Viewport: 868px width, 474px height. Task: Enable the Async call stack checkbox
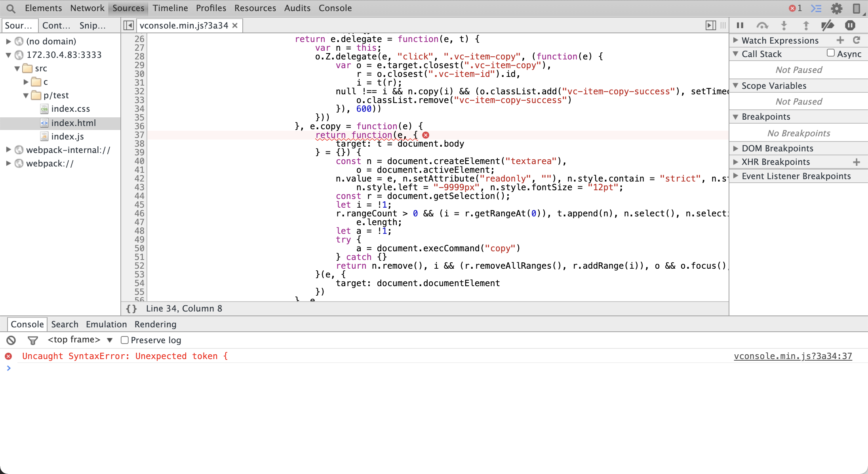[830, 53]
